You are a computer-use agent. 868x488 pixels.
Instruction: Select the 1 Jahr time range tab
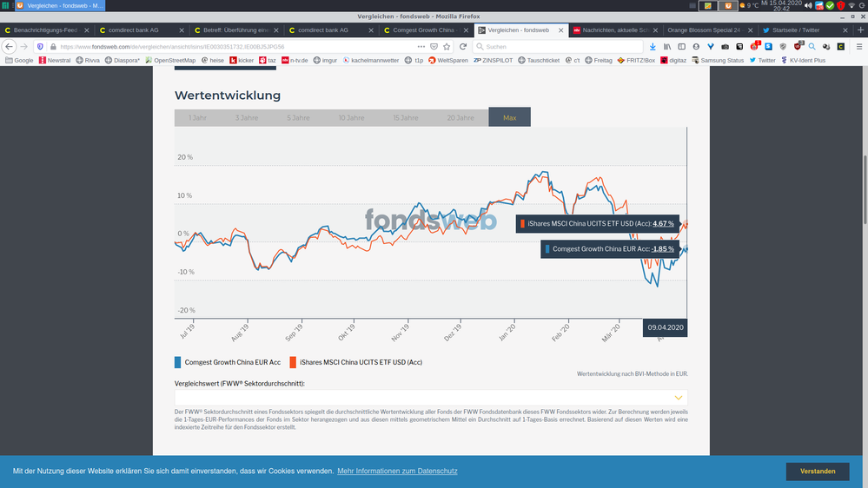click(x=197, y=117)
